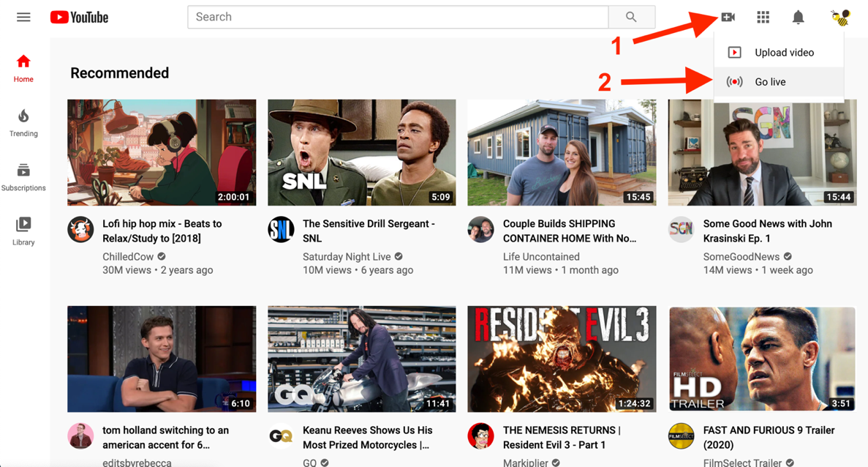Click the Upload video play icon
Image resolution: width=868 pixels, height=467 pixels.
click(734, 52)
